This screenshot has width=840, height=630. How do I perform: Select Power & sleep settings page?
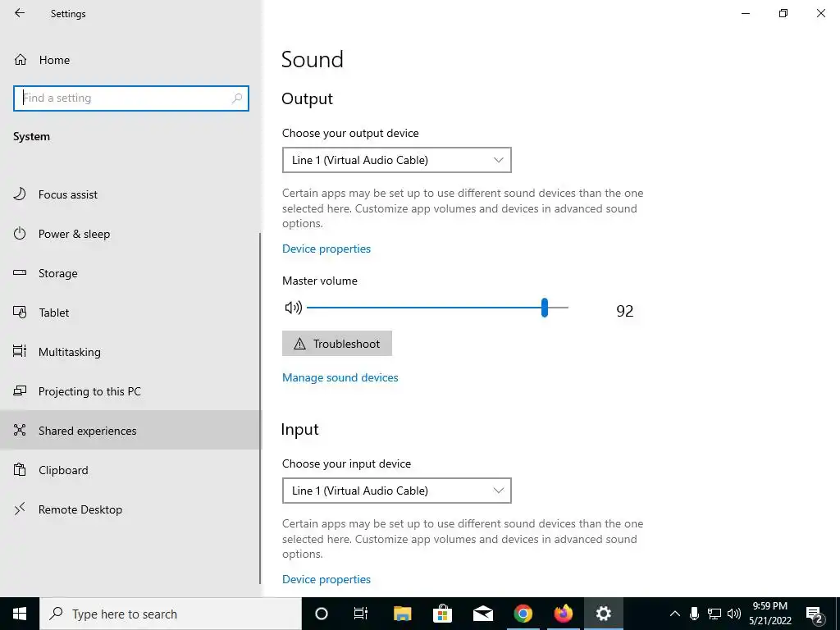click(130, 234)
